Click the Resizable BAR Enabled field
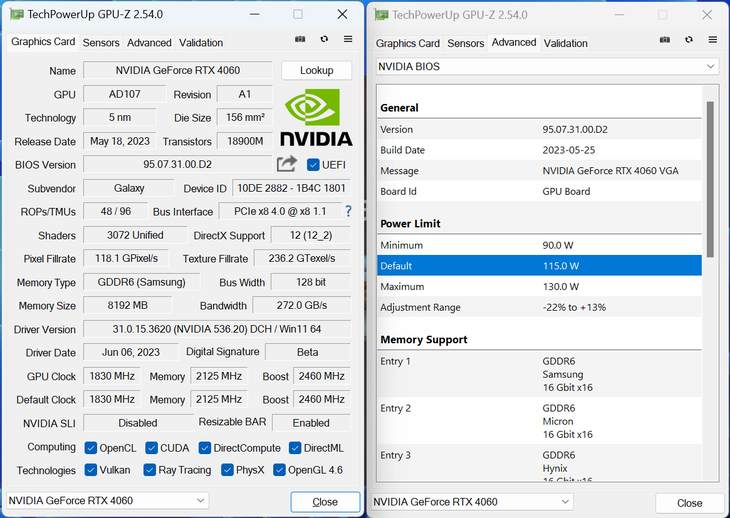The height and width of the screenshot is (518, 730). (311, 423)
